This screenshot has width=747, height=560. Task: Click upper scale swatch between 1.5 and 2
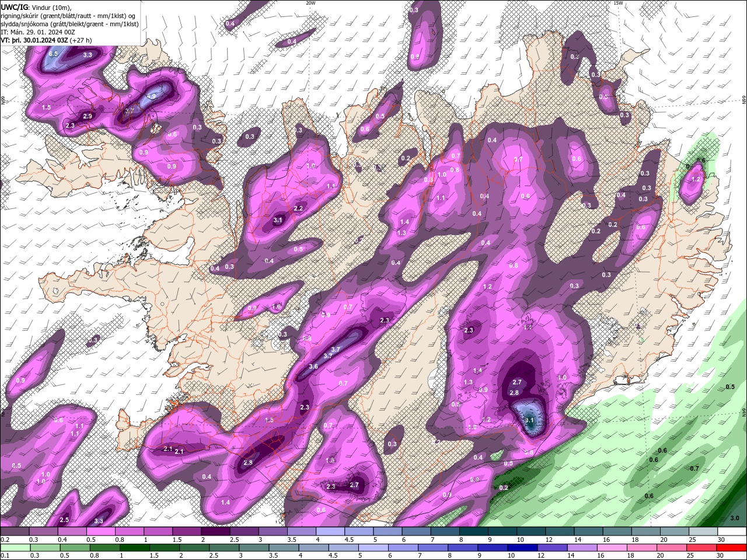(187, 531)
